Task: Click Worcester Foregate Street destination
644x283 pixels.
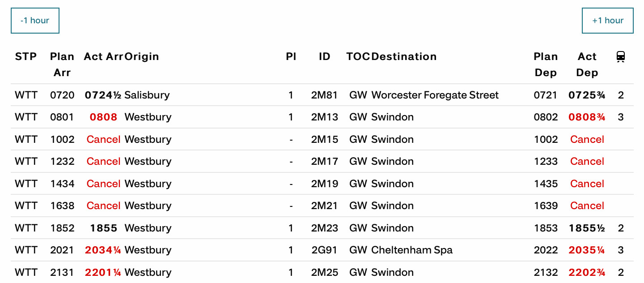Action: click(x=435, y=95)
